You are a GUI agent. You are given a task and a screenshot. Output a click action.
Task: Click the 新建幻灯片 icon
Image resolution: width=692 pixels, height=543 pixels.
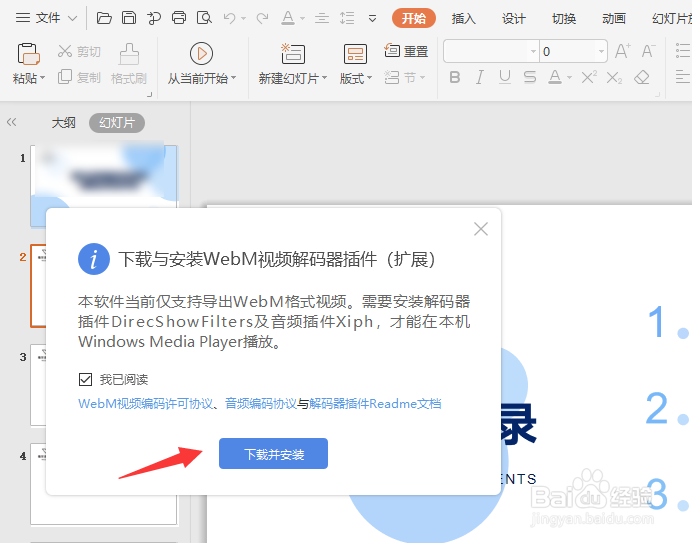tap(293, 54)
